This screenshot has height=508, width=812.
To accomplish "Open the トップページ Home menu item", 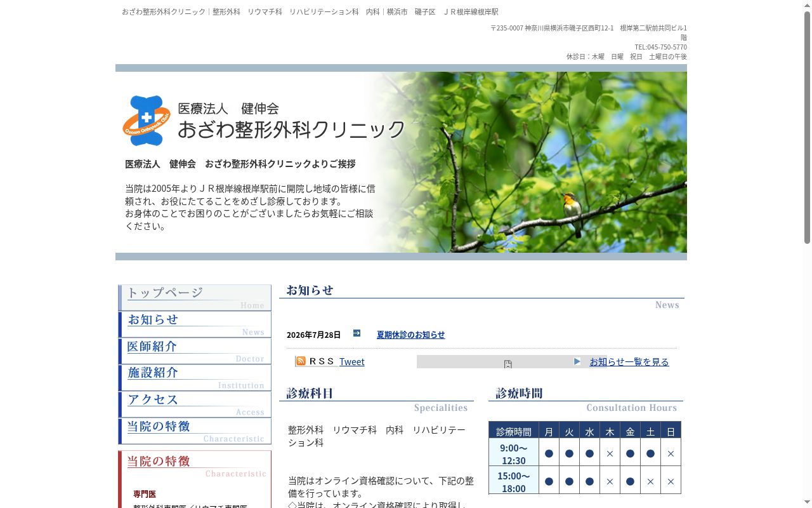I will [x=195, y=298].
